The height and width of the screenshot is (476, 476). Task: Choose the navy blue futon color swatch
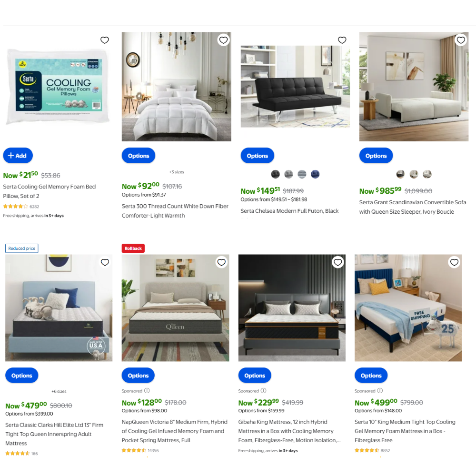(x=315, y=174)
